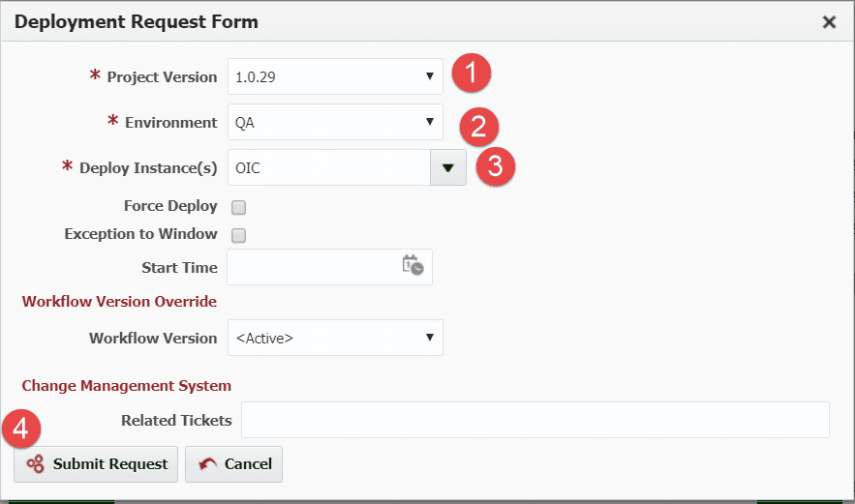The height and width of the screenshot is (504, 855).
Task: Enable the Force Deploy checkbox
Action: 238,207
